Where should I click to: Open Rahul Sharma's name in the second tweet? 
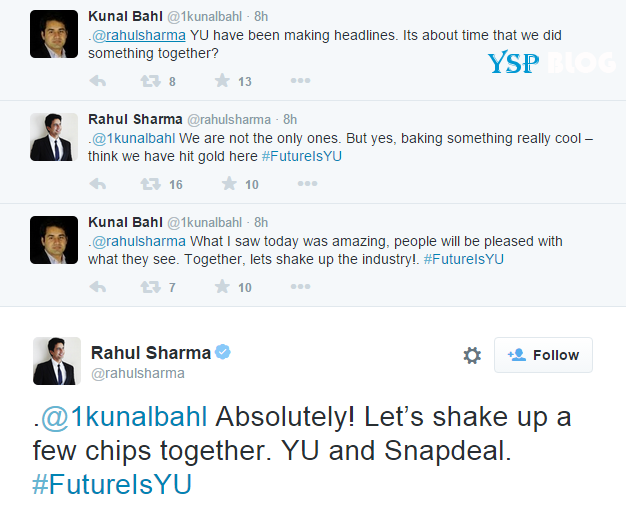[133, 119]
